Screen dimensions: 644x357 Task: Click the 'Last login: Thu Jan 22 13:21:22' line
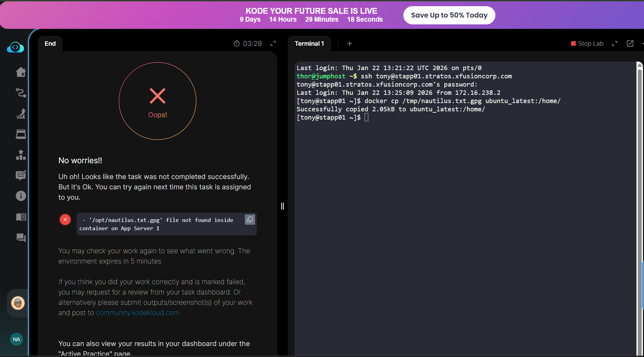(x=389, y=68)
